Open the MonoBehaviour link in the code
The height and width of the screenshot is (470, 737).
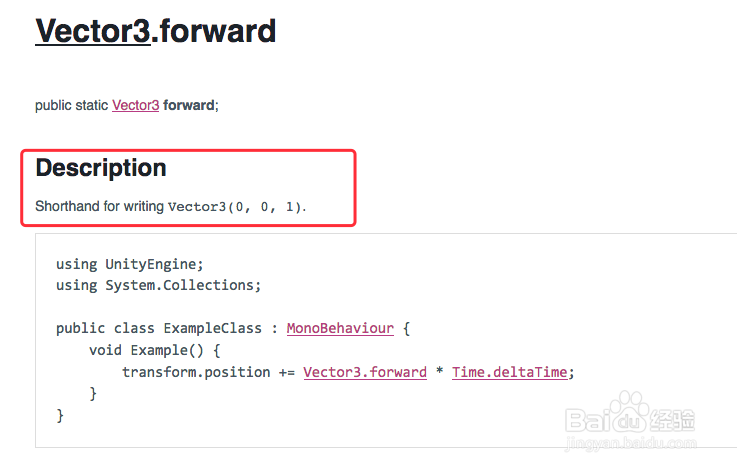point(340,328)
